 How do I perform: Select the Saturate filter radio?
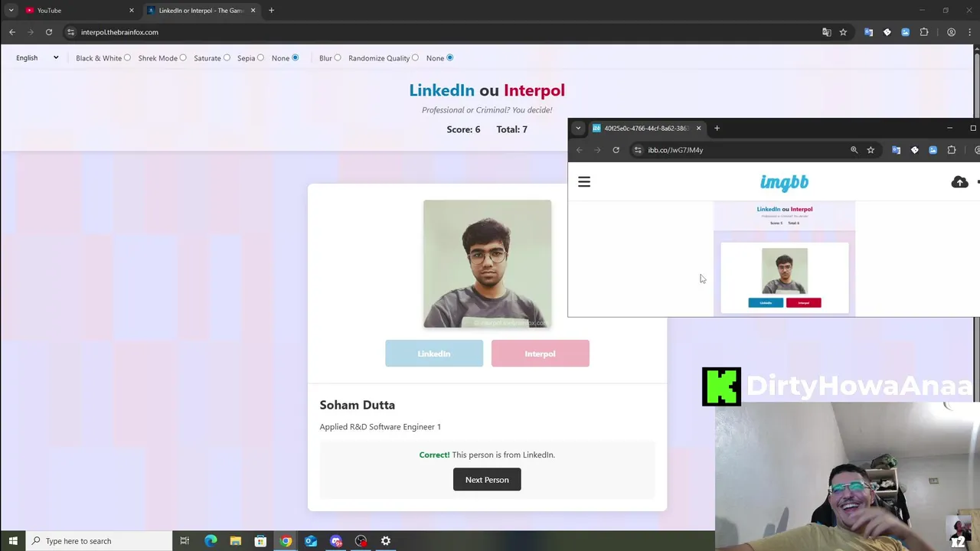click(227, 57)
